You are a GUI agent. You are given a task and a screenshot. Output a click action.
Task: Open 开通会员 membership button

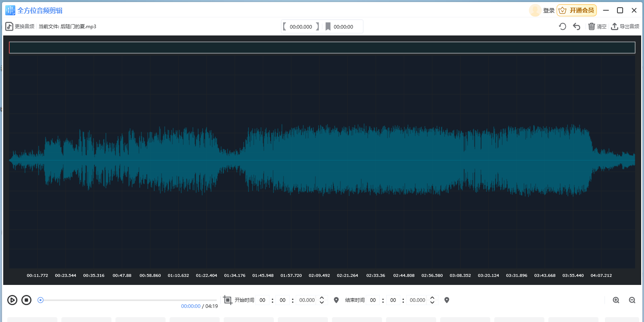click(577, 10)
